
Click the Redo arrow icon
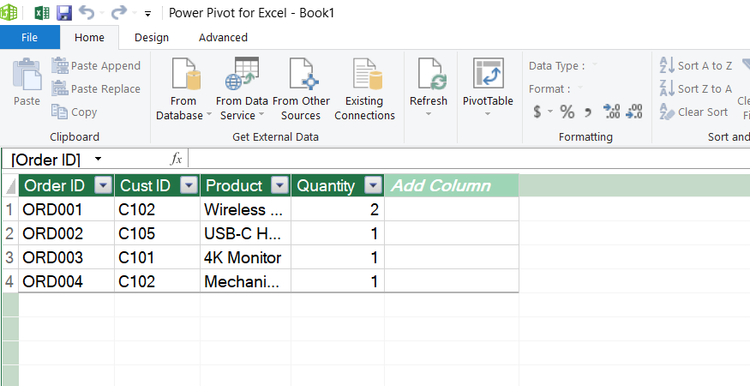(119, 12)
